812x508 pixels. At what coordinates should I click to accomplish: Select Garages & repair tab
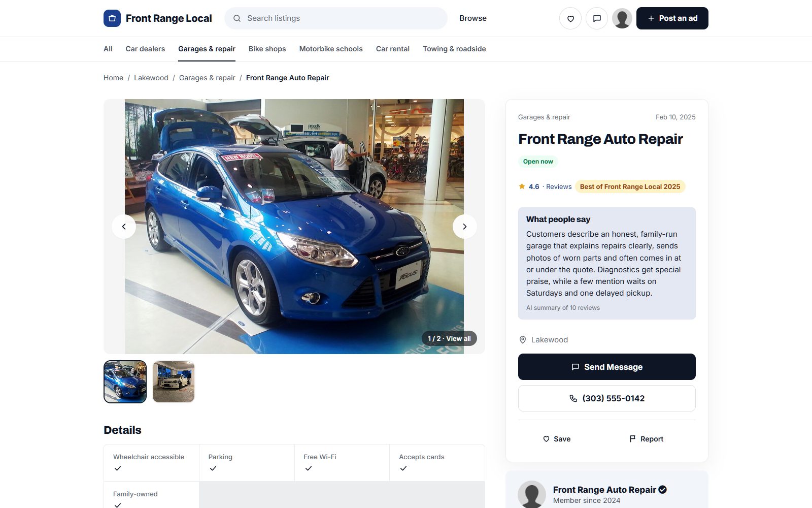pos(207,49)
